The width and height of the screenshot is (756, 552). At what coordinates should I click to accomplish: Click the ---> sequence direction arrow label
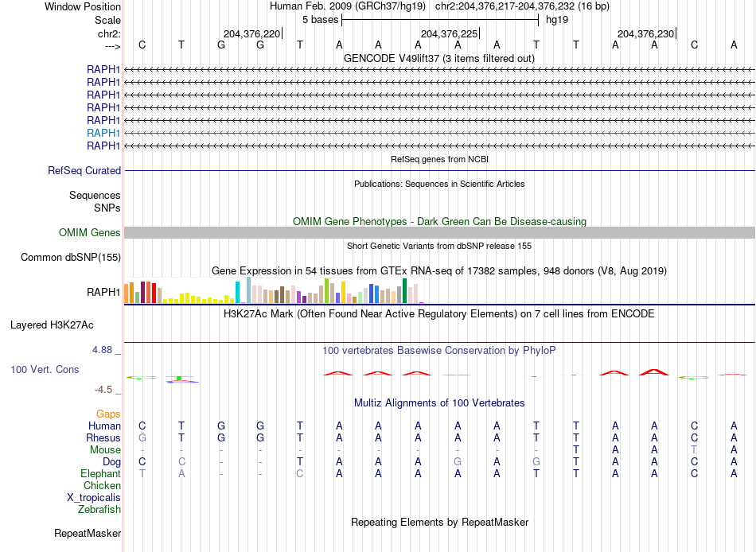click(x=113, y=46)
